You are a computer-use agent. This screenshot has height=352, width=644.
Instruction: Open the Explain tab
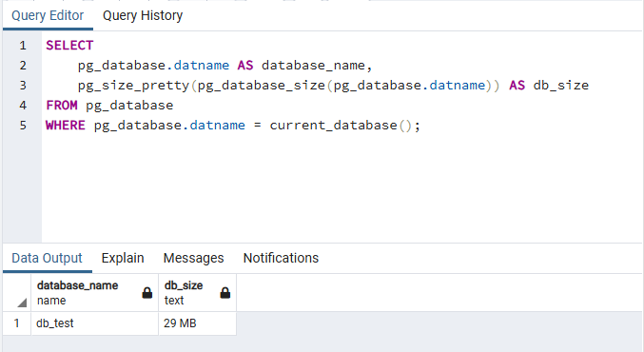123,258
